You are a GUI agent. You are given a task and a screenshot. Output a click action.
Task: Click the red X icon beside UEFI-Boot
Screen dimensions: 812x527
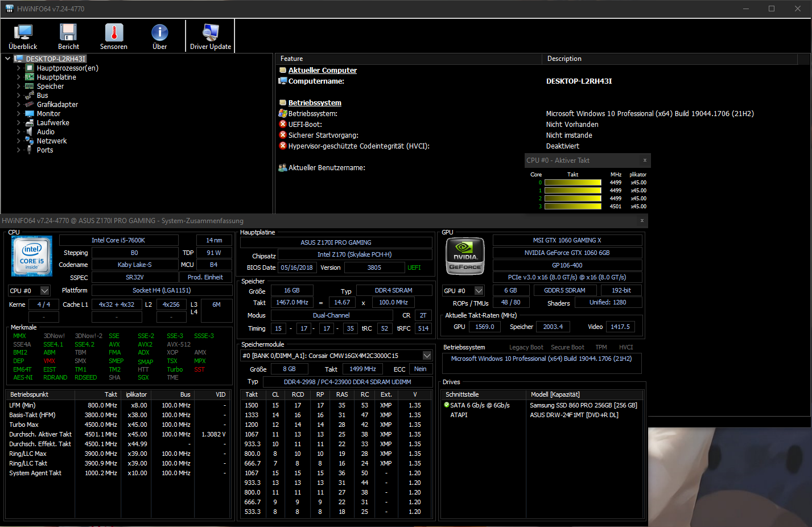pos(282,124)
